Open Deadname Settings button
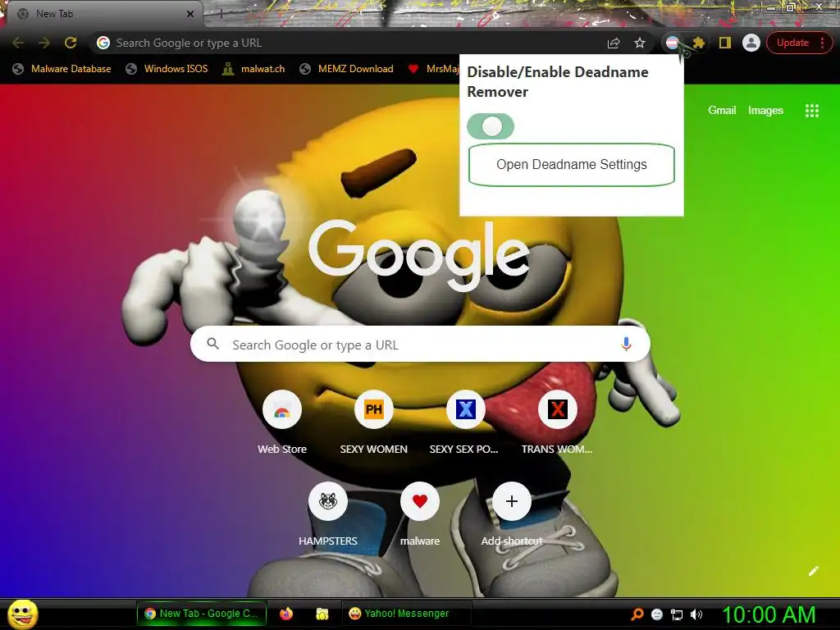840x630 pixels. pyautogui.click(x=571, y=164)
